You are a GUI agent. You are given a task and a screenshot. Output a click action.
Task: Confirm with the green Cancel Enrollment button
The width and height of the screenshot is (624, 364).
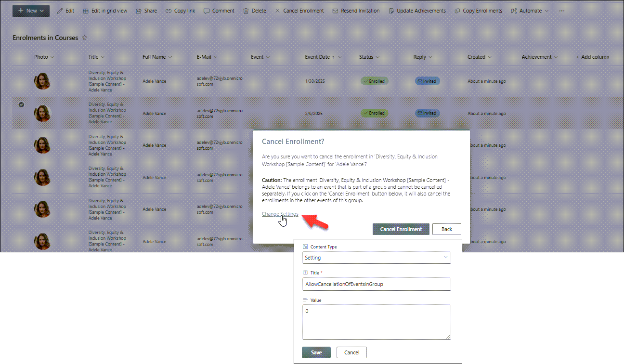pyautogui.click(x=401, y=229)
